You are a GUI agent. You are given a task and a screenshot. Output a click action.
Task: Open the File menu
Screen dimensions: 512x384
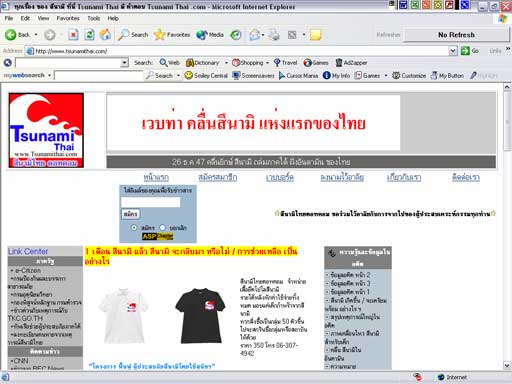9,18
